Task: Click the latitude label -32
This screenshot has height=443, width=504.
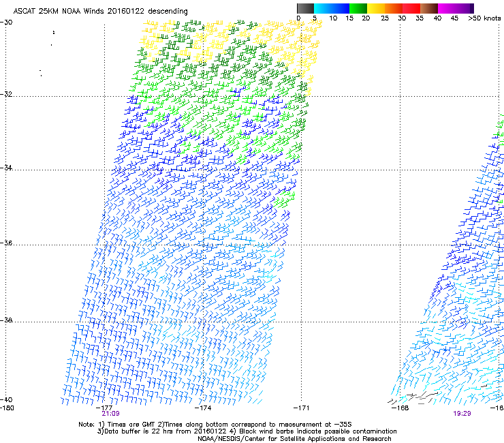Action: pyautogui.click(x=6, y=94)
